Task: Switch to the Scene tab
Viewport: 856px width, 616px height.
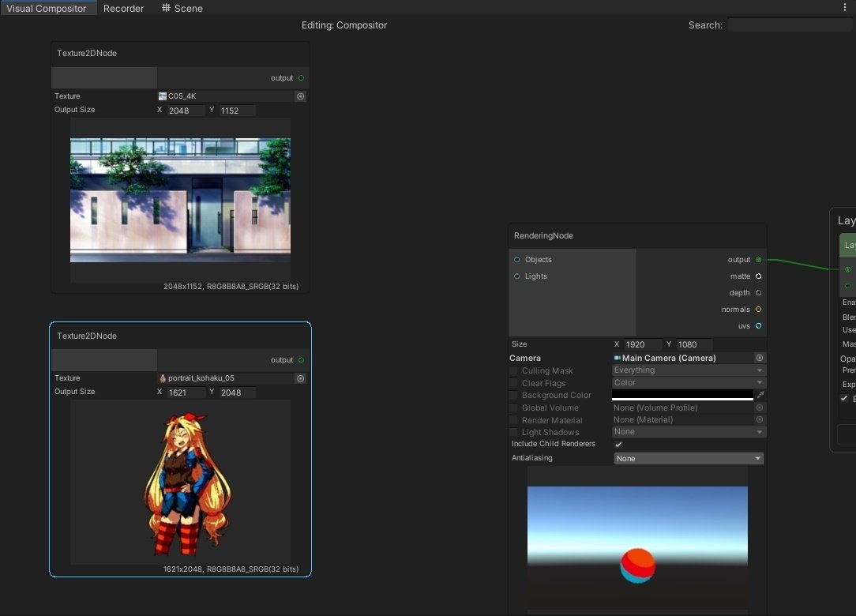Action: coord(182,8)
